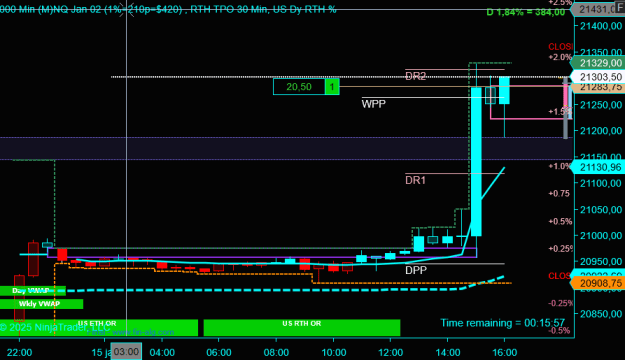
Task: Click the 21000,00 price axis label
Action: click(x=601, y=236)
